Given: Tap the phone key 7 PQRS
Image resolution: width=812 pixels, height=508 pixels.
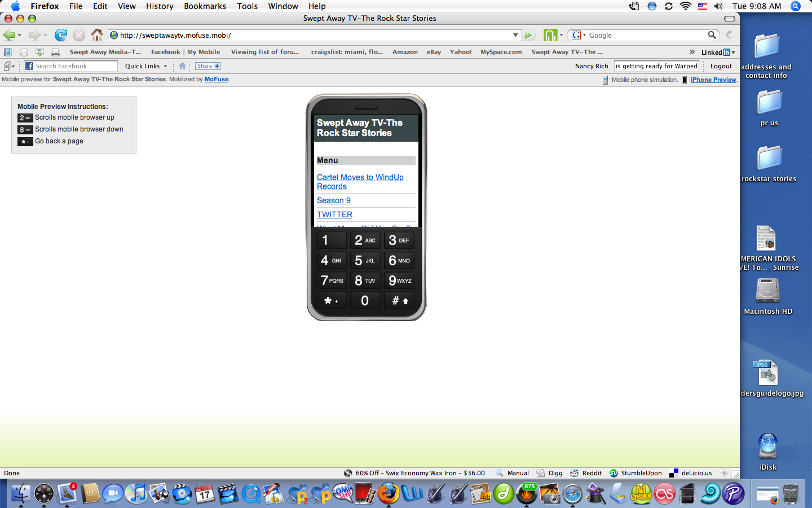Looking at the screenshot, I should [332, 281].
